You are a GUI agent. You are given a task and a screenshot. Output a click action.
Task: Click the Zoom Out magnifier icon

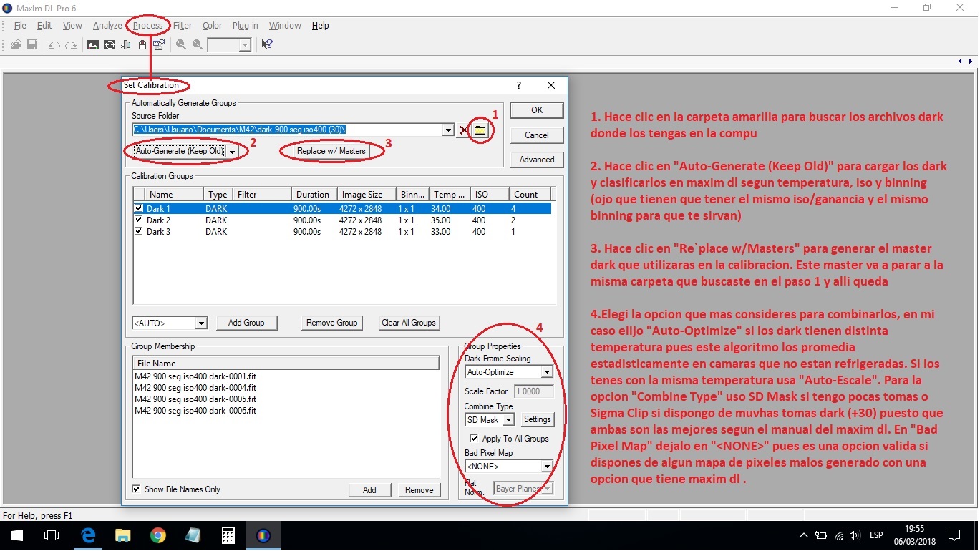click(198, 44)
